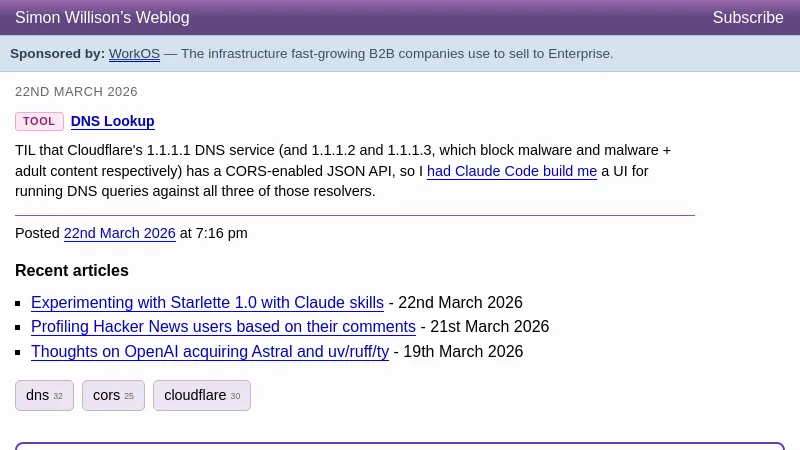Viewport: 800px width, 450px height.
Task: Open the '22nd March 2026' posted date permalink
Action: coord(119,233)
